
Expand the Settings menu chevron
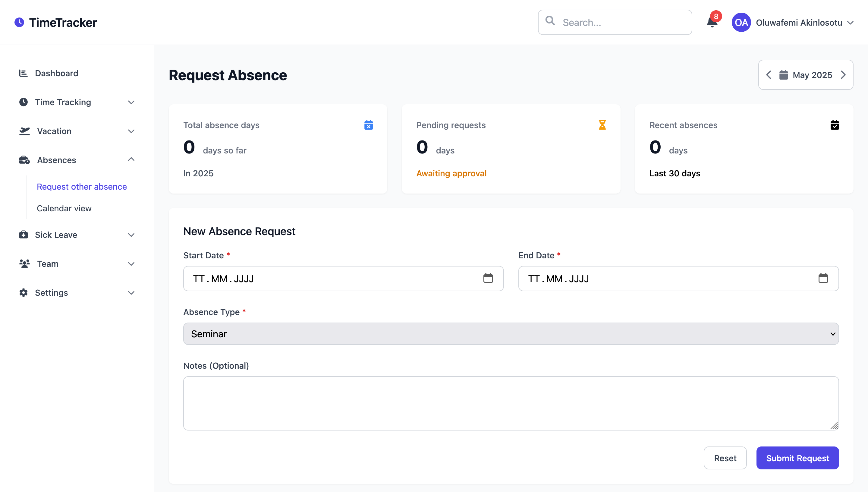pos(131,293)
